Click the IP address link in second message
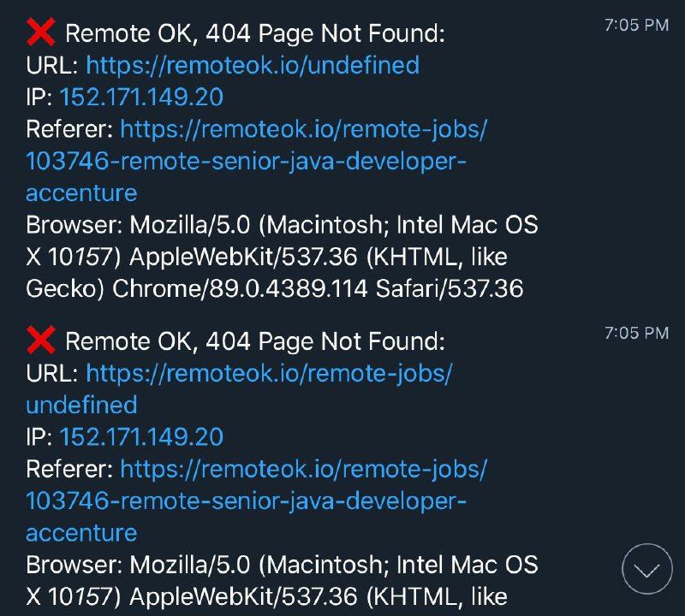Viewport: 685px width, 616px height. point(141,437)
